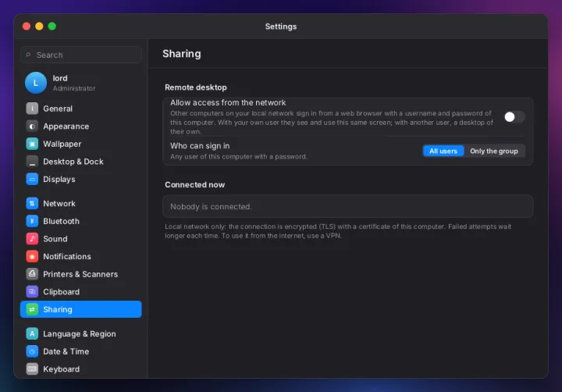Click 'Nobody is connected.' row
This screenshot has height=392, width=562.
tap(347, 206)
